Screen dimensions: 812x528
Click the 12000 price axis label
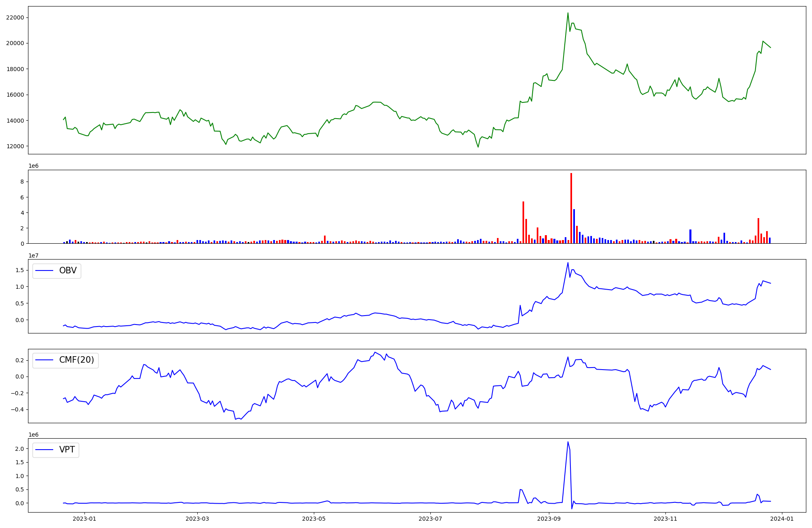pos(15,146)
